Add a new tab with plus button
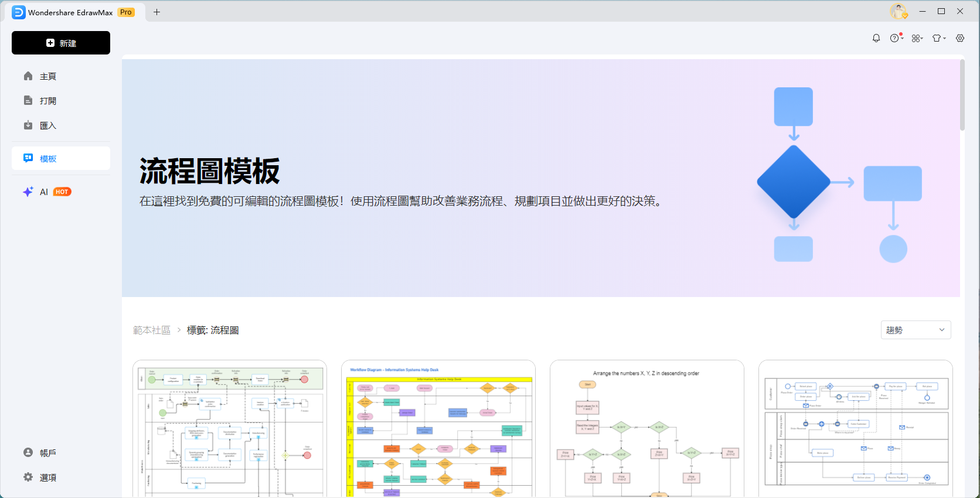 tap(156, 12)
